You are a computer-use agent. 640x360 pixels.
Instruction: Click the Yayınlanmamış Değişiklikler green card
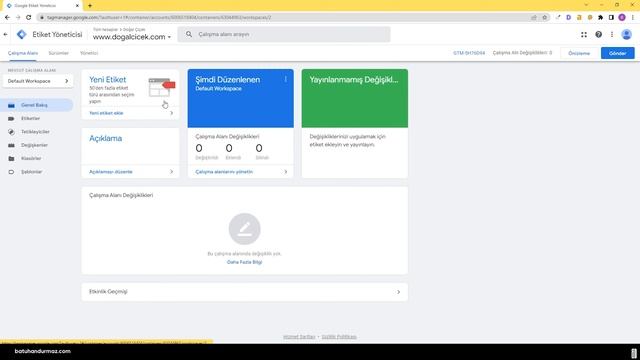[x=355, y=98]
